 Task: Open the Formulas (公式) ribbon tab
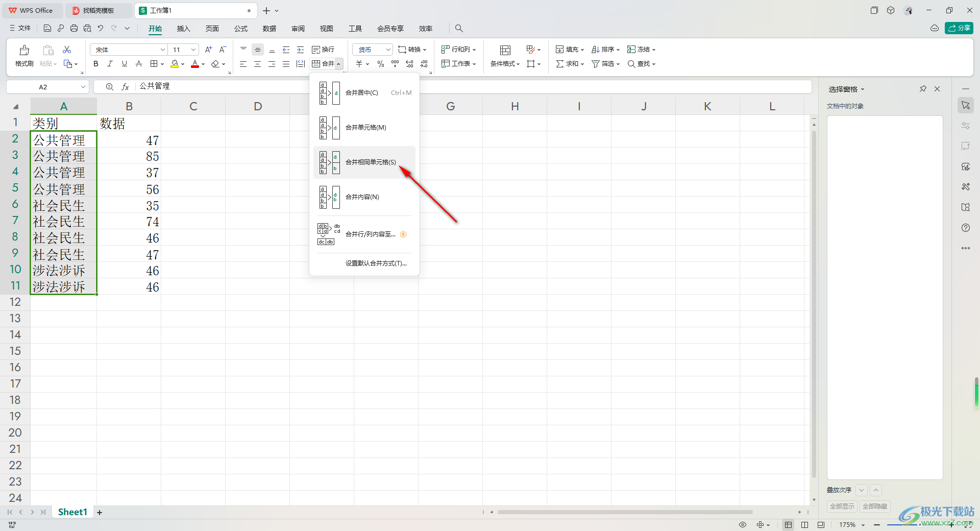coord(241,29)
